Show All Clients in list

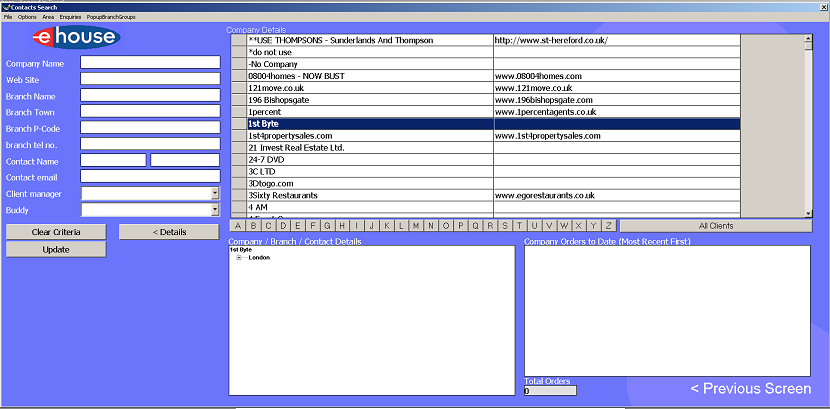click(x=716, y=226)
